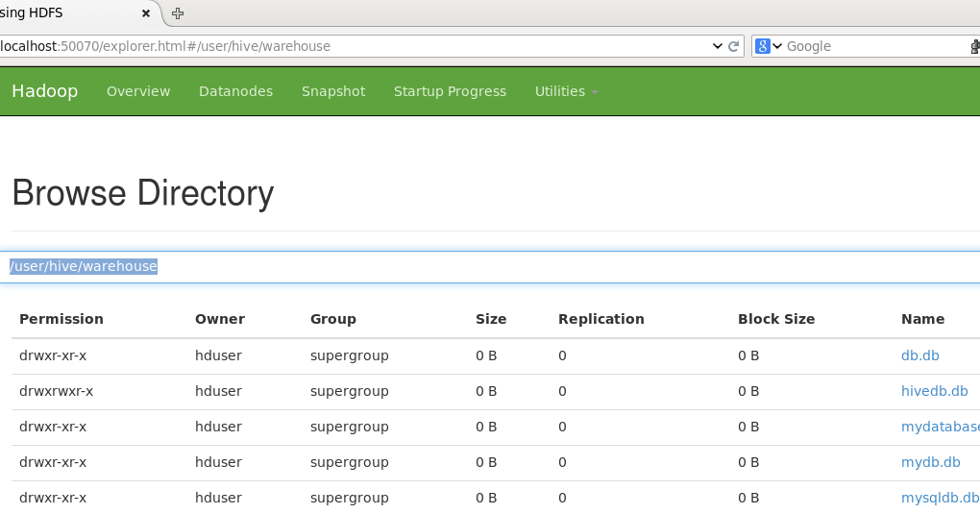Click permission cell in db.db row
This screenshot has width=980, height=514.
[x=53, y=355]
